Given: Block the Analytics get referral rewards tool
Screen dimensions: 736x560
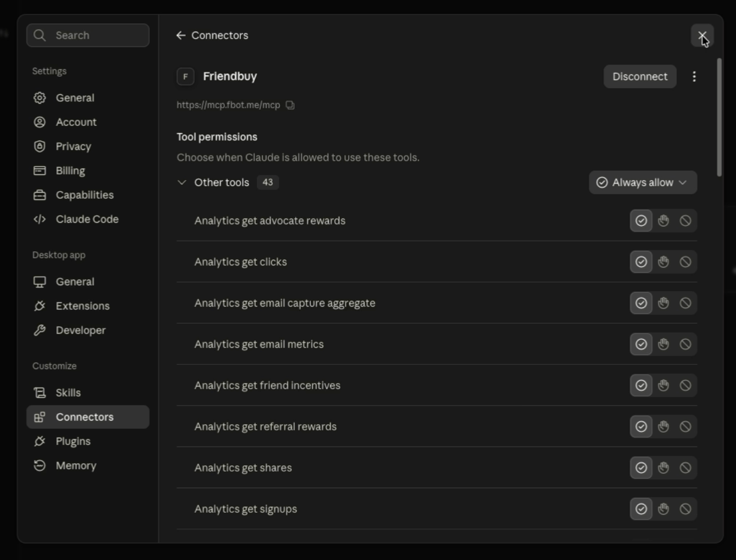Looking at the screenshot, I should click(686, 426).
